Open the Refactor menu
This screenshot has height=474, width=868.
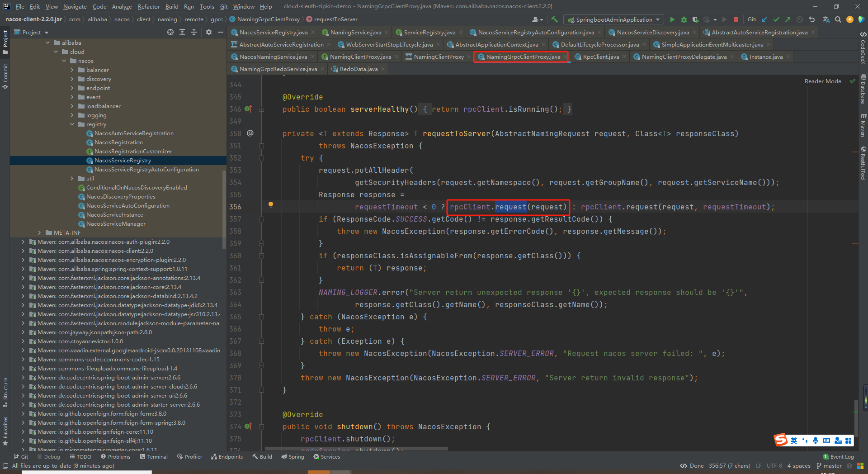point(149,6)
